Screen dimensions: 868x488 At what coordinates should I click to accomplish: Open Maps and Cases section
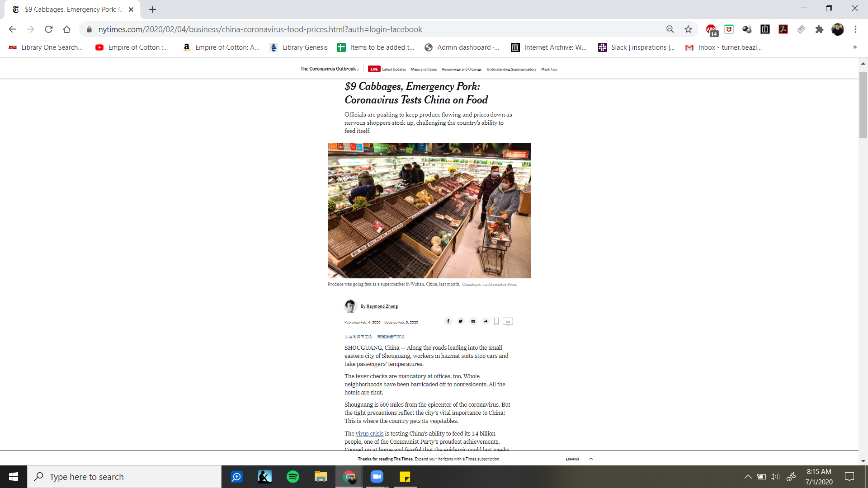point(424,69)
